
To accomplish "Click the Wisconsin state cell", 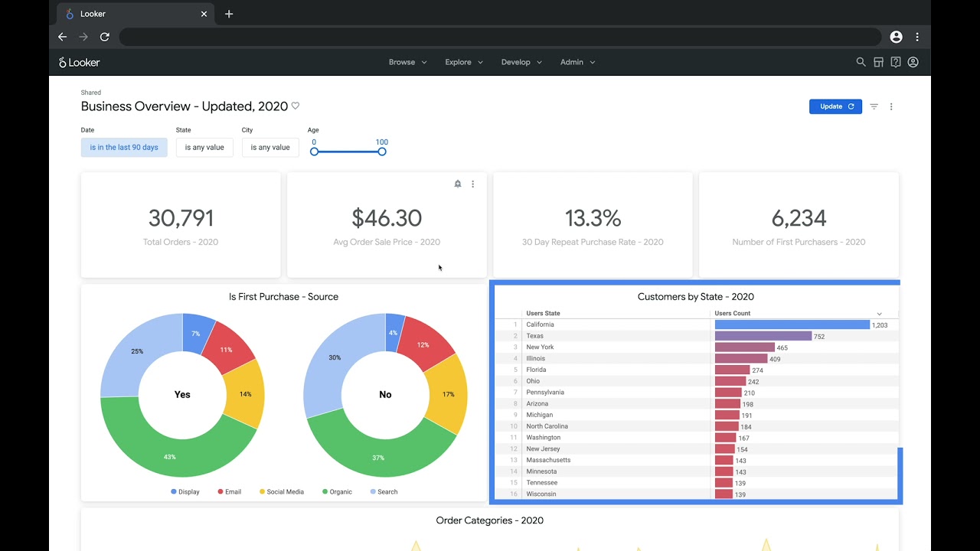I will pos(541,494).
